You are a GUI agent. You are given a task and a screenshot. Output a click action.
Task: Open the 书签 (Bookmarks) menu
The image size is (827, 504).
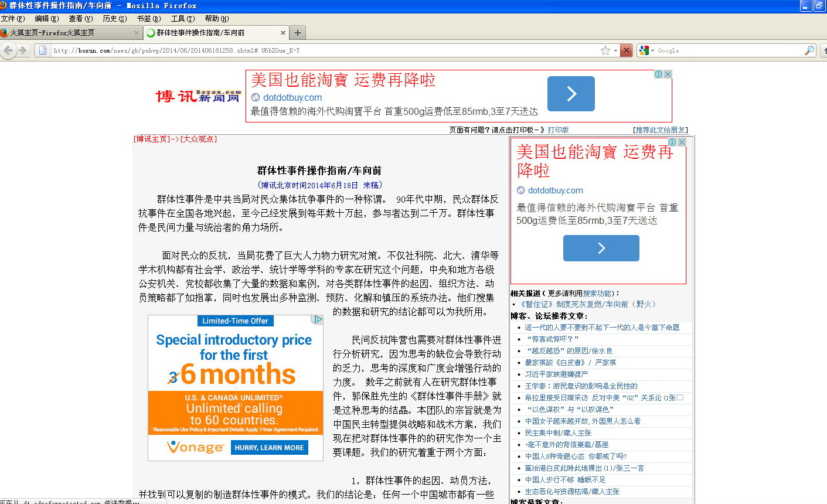[x=148, y=19]
